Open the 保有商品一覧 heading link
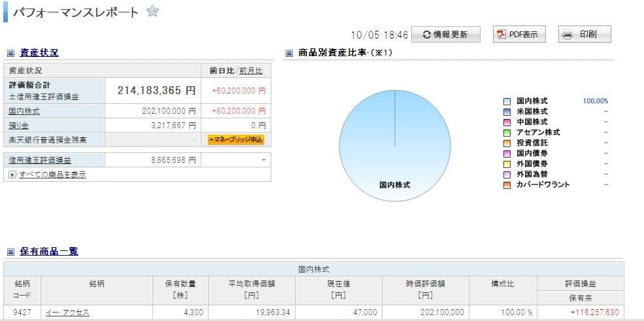This screenshot has height=321, width=644. tap(49, 252)
